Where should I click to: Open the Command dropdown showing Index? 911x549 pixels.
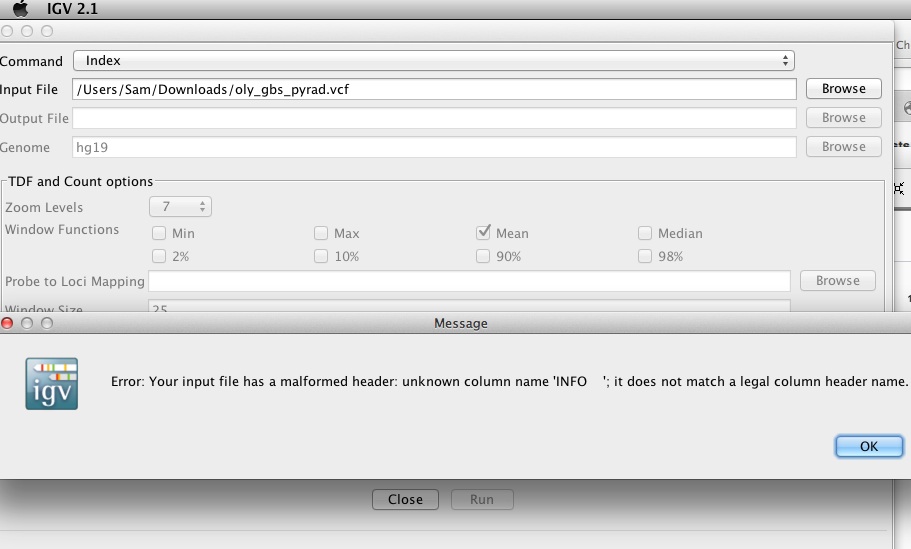(433, 60)
